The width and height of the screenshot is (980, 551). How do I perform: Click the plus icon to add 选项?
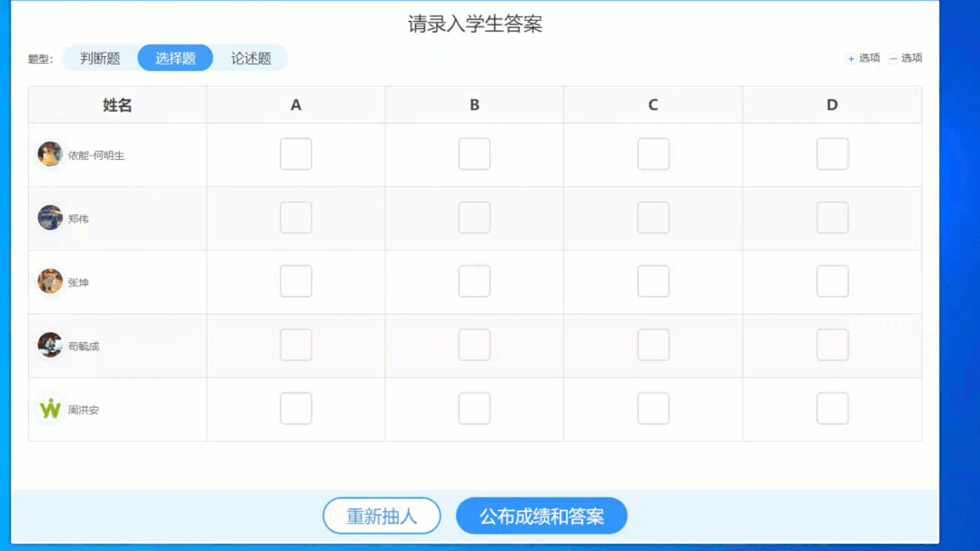tap(851, 59)
